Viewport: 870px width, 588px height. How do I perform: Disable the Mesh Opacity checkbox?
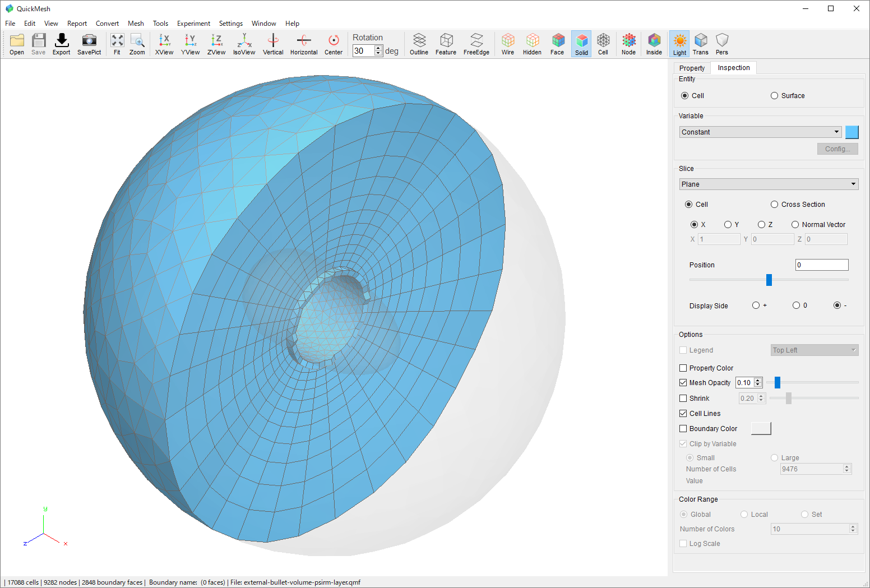point(683,383)
